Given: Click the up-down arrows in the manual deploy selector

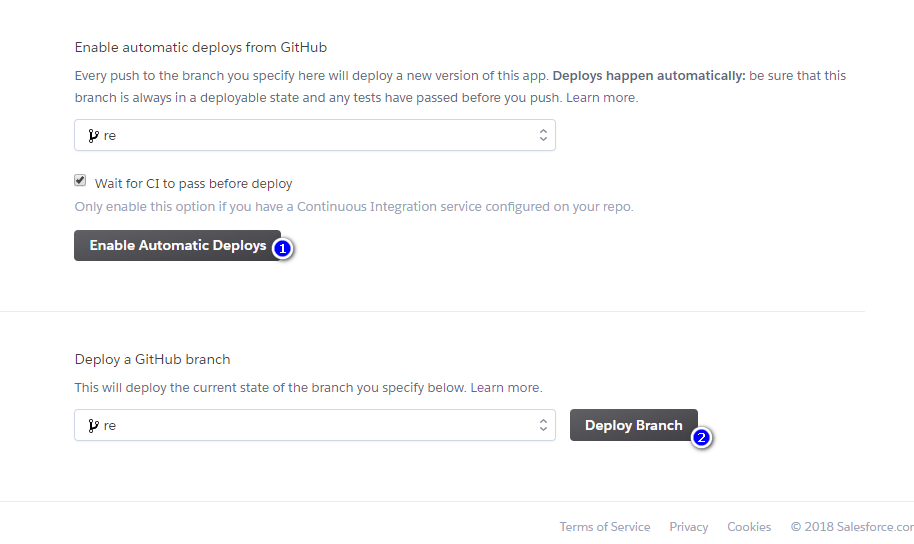Looking at the screenshot, I should point(543,425).
